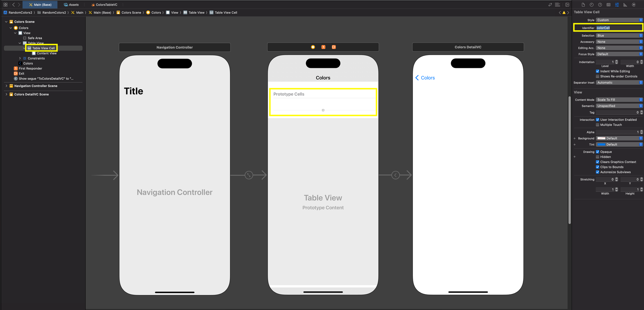Open the Focus Style dropdown
644x310 pixels.
click(x=619, y=54)
